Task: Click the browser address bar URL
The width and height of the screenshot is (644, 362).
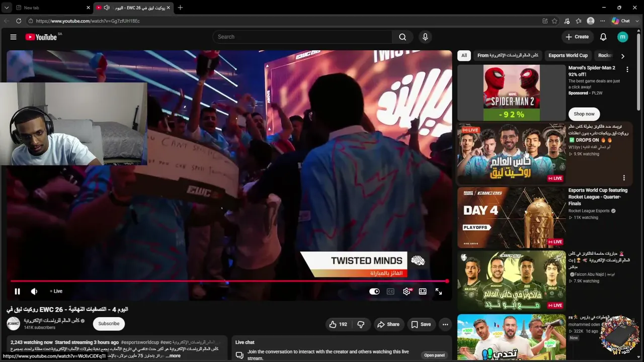Action: 88,21
